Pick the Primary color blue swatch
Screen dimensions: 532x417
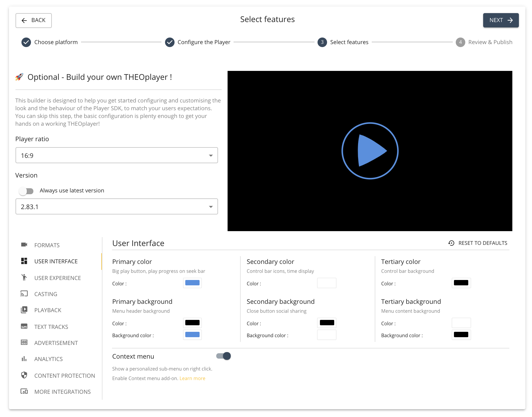[x=192, y=283]
